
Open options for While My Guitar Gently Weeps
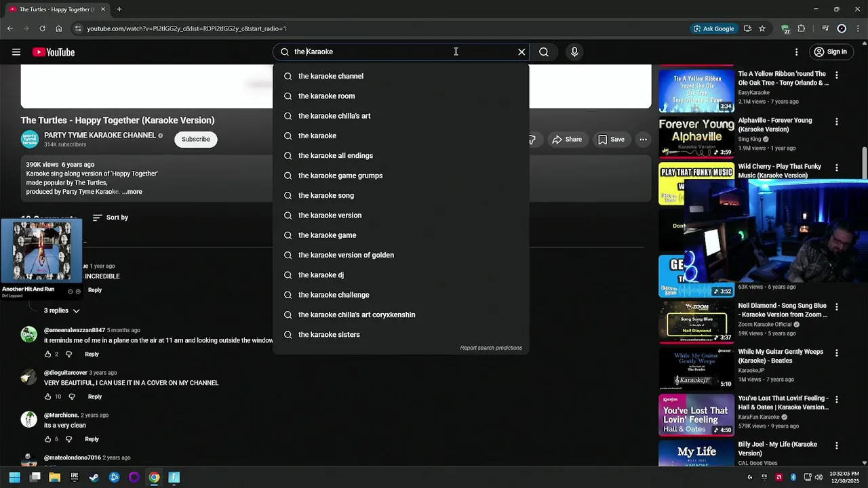tap(836, 353)
